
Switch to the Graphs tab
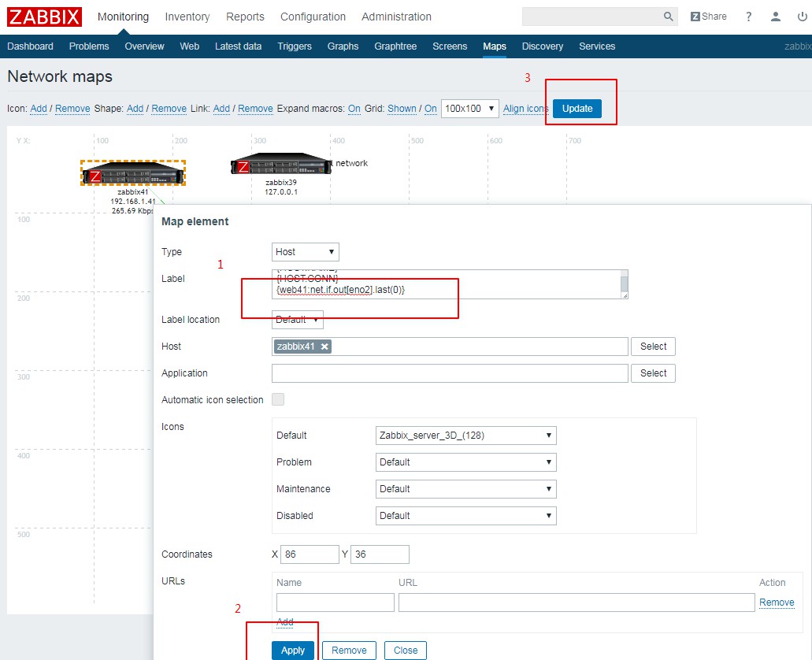(x=343, y=46)
